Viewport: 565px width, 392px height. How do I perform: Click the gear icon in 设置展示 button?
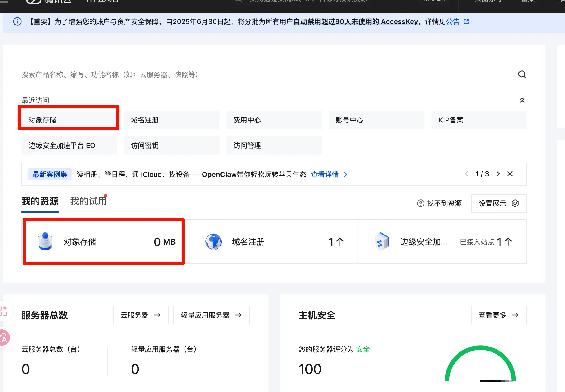[x=515, y=203]
